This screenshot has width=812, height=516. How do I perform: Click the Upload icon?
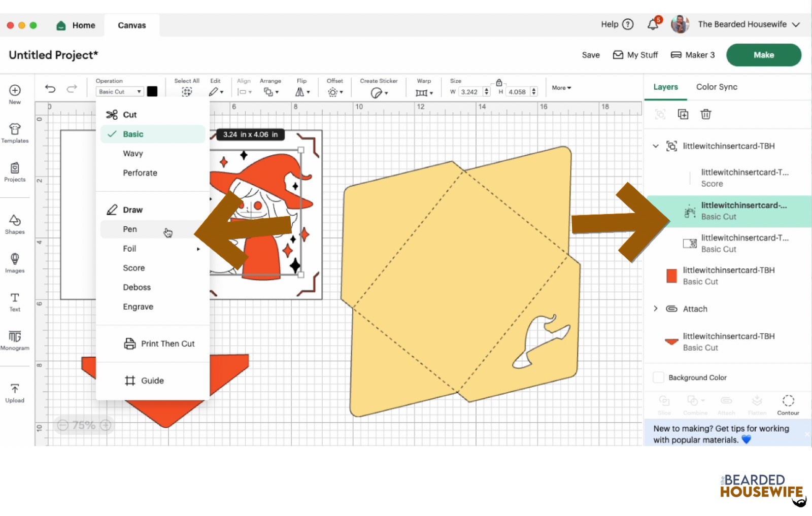pos(15,393)
